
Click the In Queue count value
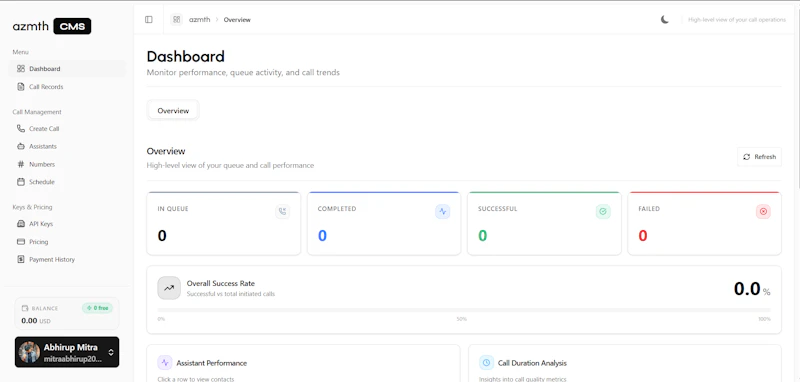[162, 236]
